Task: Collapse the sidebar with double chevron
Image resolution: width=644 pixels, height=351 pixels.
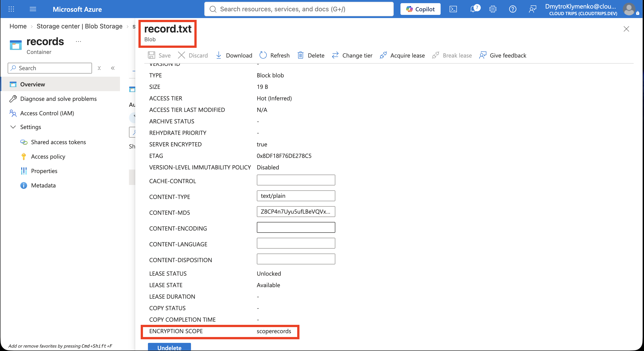Action: coord(113,68)
